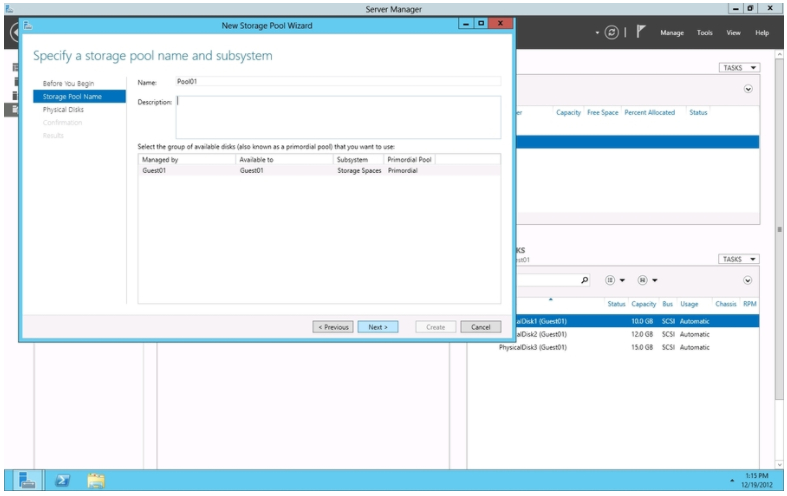Expand the storage pools panel chevron

click(x=748, y=89)
